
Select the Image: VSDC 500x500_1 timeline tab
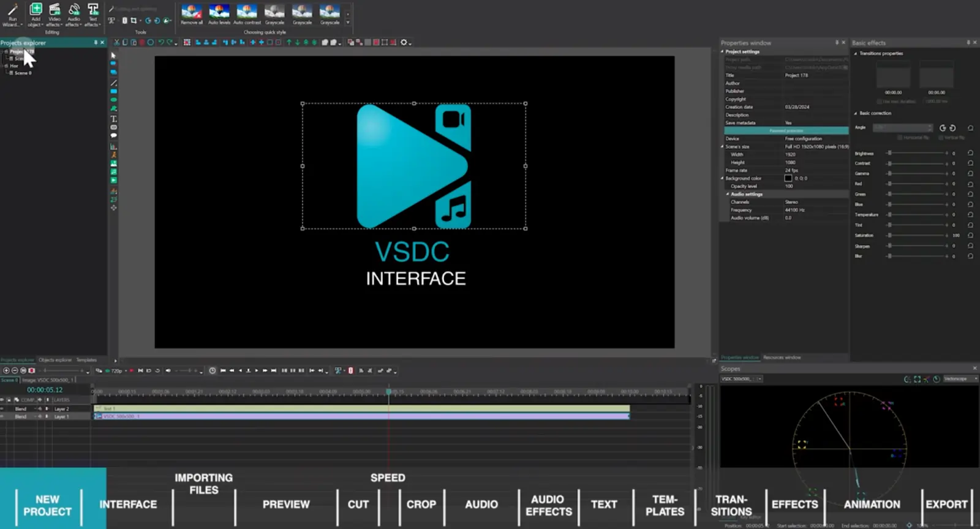coord(48,380)
